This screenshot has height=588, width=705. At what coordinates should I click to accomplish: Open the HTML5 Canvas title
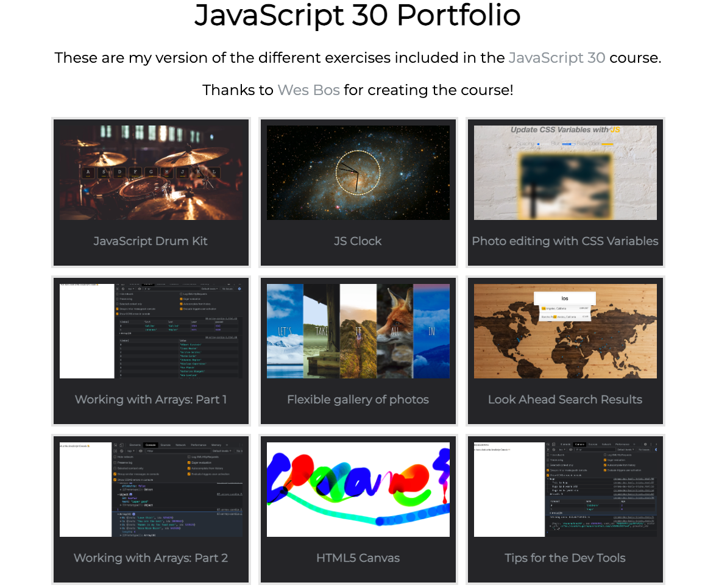pos(358,558)
